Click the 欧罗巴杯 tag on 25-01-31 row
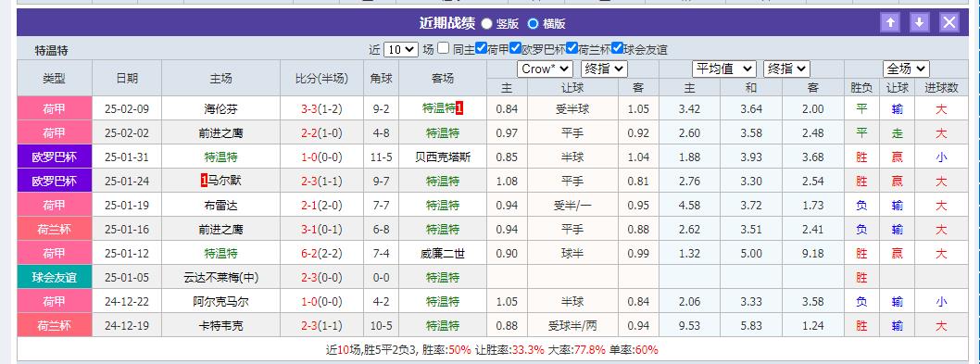The height and width of the screenshot is (364, 980). [55, 157]
